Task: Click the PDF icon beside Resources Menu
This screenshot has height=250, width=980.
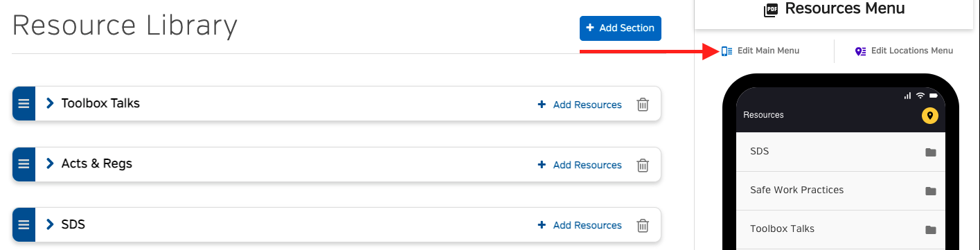Action: pyautogui.click(x=771, y=10)
